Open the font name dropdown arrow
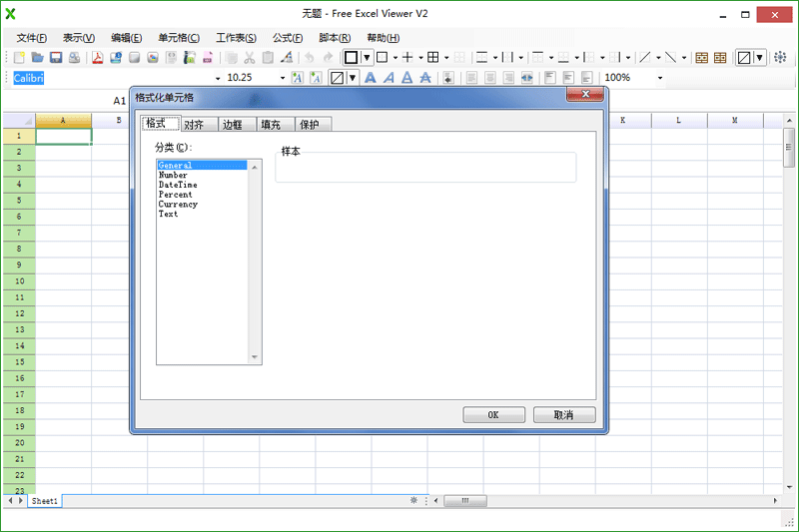Viewport: 799px width, 532px height. coord(218,78)
